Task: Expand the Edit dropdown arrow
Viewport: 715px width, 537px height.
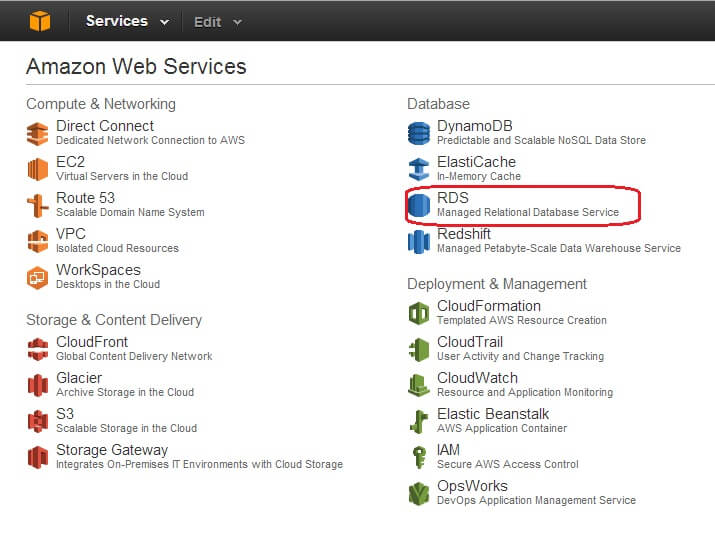Action: (x=237, y=22)
